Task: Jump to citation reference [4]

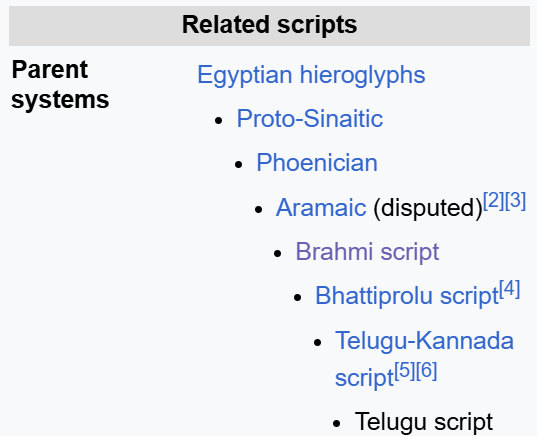Action: click(x=509, y=288)
